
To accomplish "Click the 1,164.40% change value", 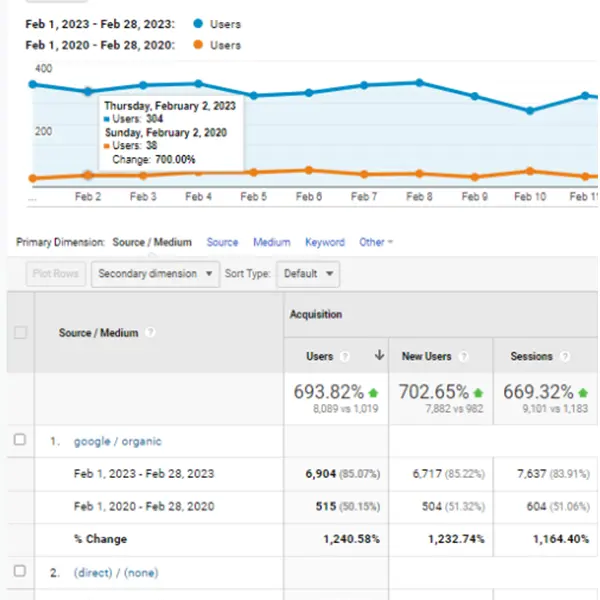I will 561,539.
